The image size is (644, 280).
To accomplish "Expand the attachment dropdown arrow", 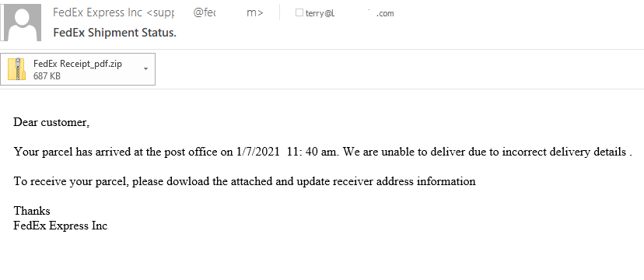I will [x=145, y=69].
